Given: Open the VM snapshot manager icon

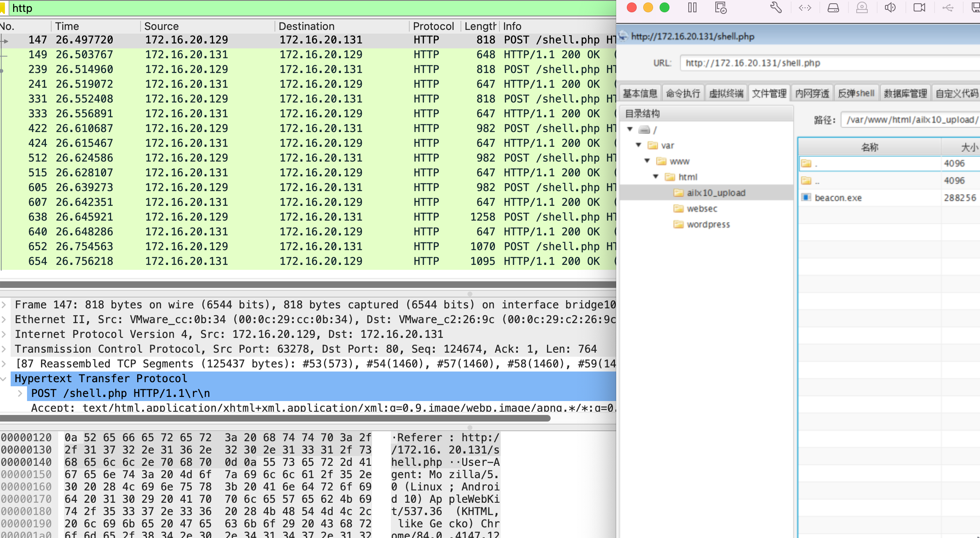Looking at the screenshot, I should pos(720,8).
